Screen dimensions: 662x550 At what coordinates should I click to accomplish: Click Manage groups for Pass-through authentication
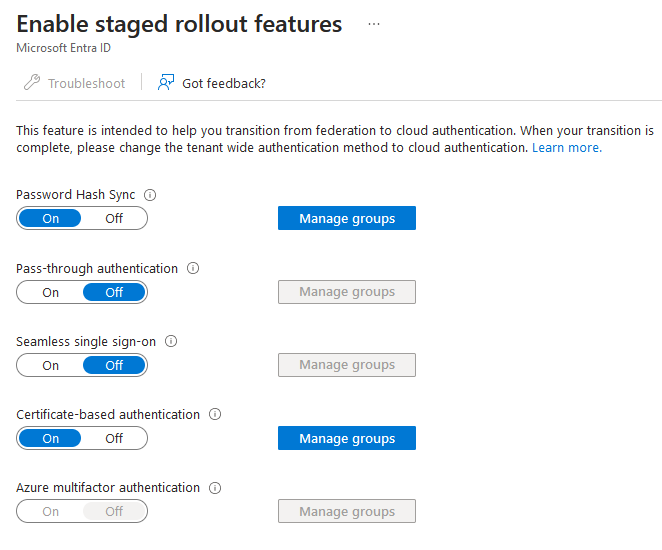coord(346,292)
